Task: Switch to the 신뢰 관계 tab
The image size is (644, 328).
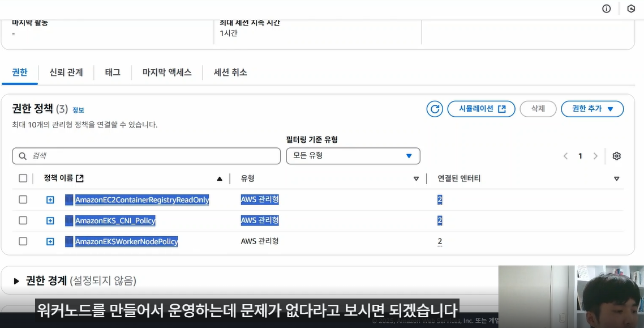Action: 66,73
